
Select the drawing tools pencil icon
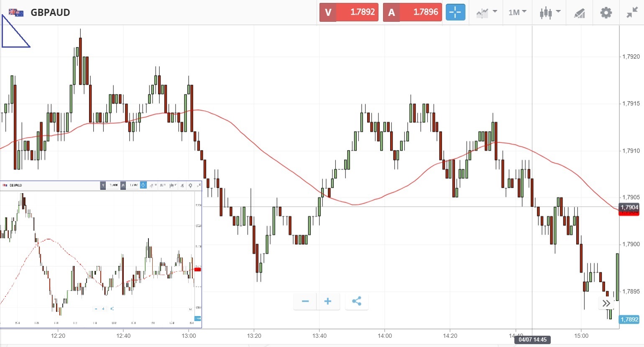[x=579, y=13]
